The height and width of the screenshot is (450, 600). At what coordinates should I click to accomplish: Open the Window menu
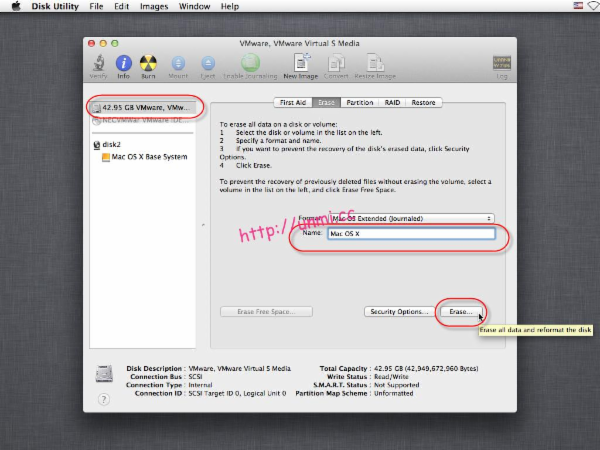tap(194, 7)
